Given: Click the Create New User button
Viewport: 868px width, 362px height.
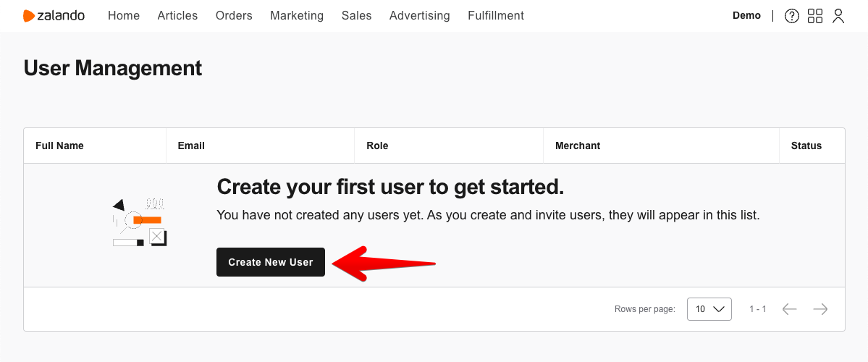Looking at the screenshot, I should tap(271, 262).
